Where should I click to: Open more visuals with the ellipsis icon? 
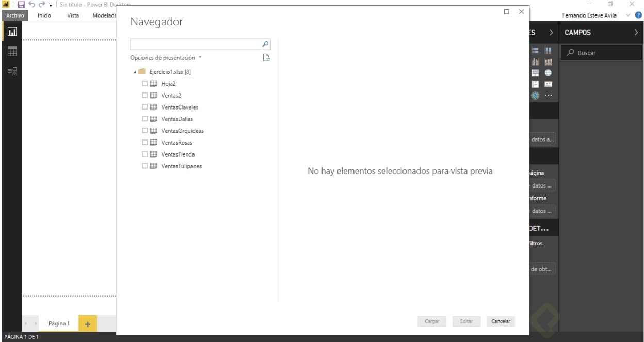(x=548, y=96)
